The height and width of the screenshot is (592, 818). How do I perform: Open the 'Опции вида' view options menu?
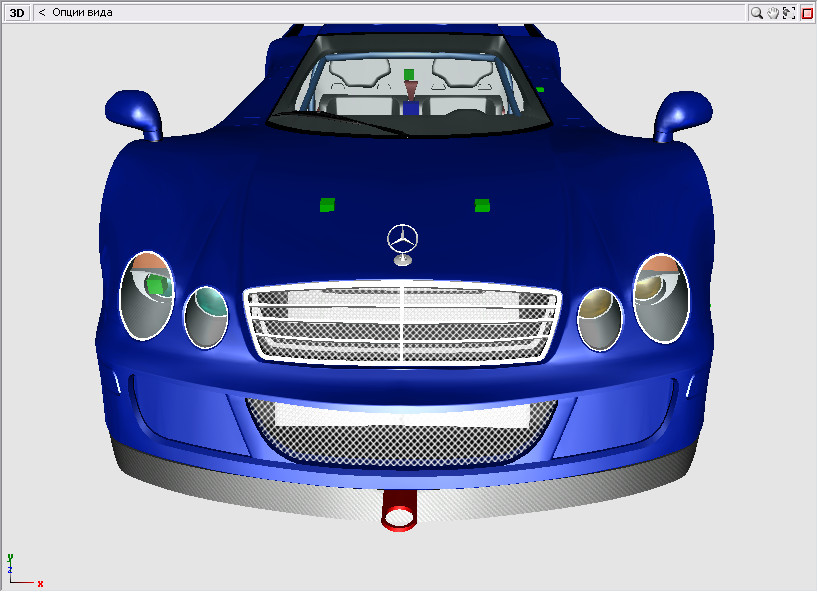tap(82, 13)
